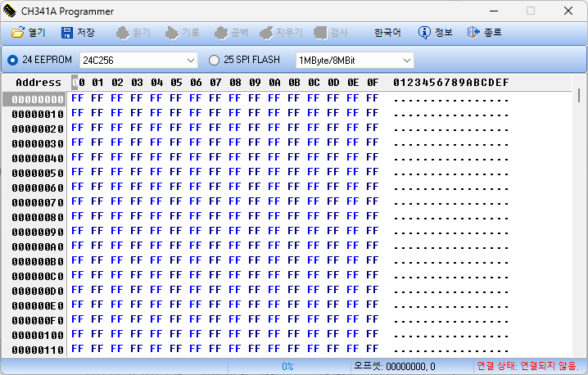Select address row 000000F0
588x375 pixels.
[38, 321]
